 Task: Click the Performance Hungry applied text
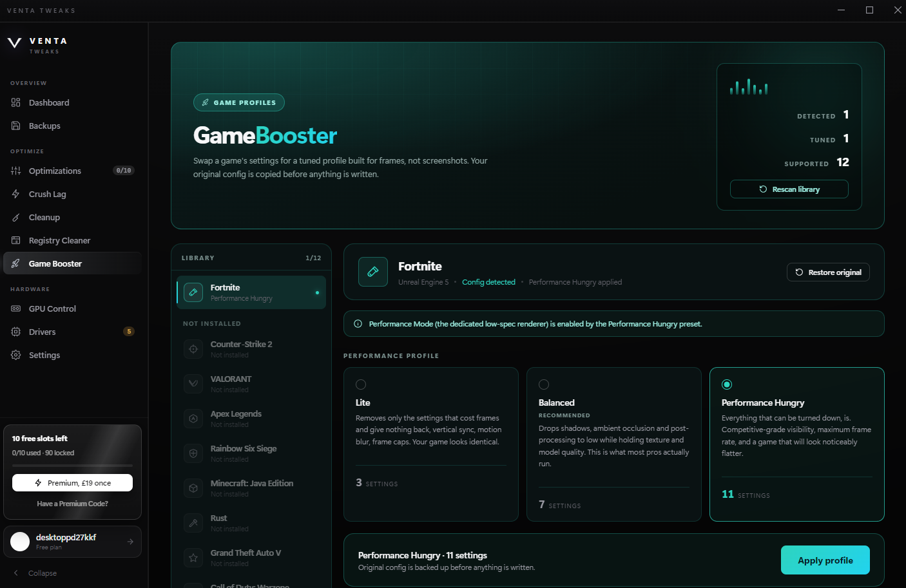point(575,282)
